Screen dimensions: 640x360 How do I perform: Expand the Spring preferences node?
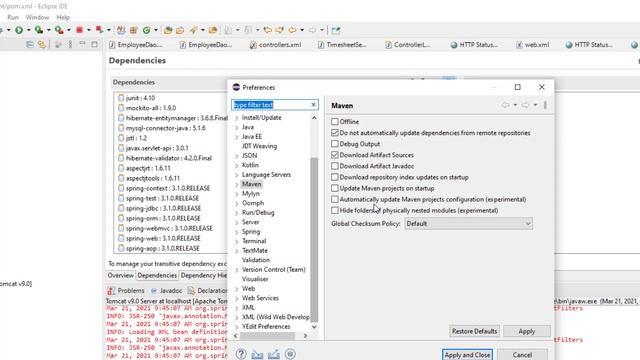pyautogui.click(x=237, y=232)
